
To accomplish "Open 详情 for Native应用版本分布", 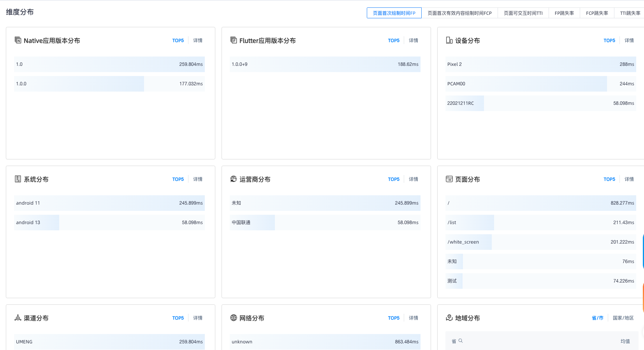I will point(198,41).
